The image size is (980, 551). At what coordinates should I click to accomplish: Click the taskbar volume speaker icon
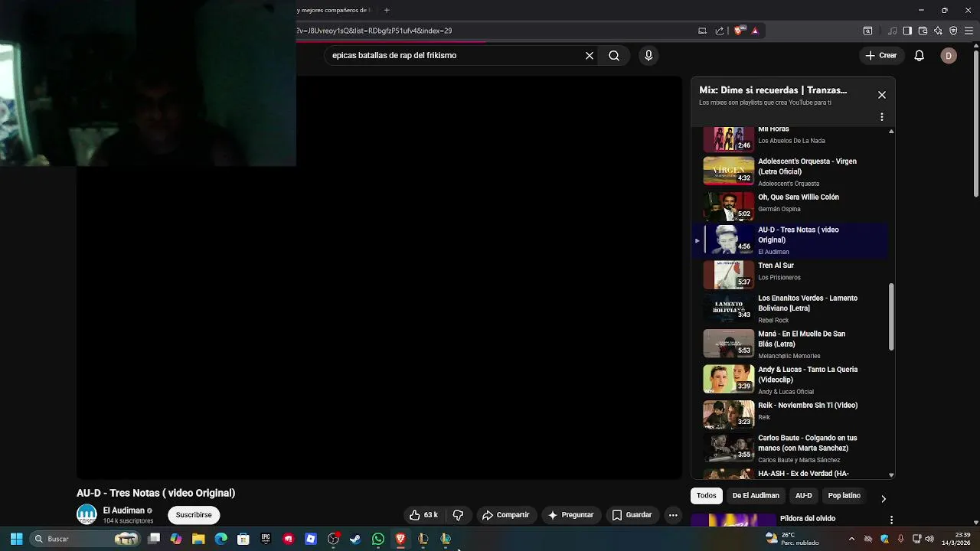click(929, 539)
